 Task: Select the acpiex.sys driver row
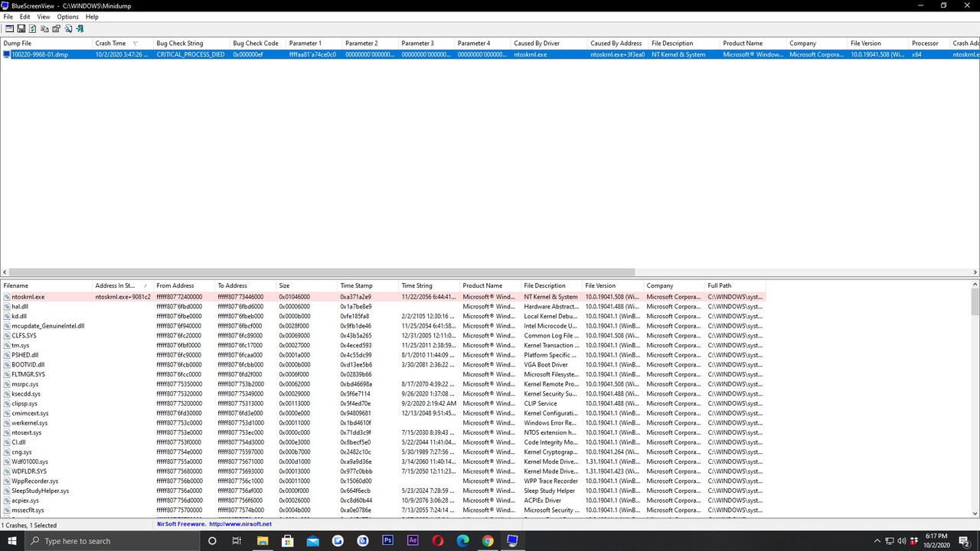(x=383, y=500)
